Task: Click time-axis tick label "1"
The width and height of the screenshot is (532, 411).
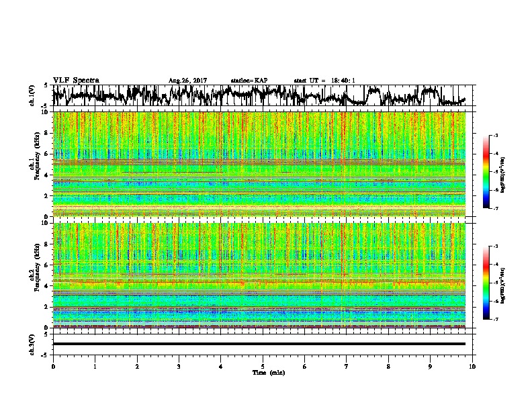Action: coord(95,367)
